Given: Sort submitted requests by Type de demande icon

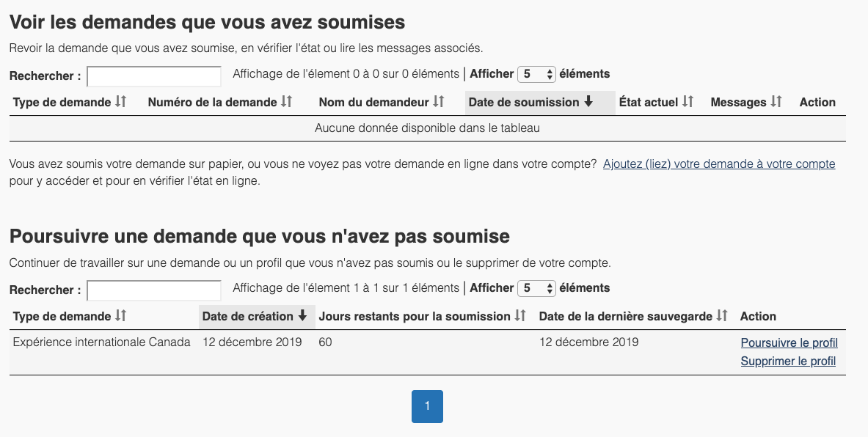Looking at the screenshot, I should [121, 102].
